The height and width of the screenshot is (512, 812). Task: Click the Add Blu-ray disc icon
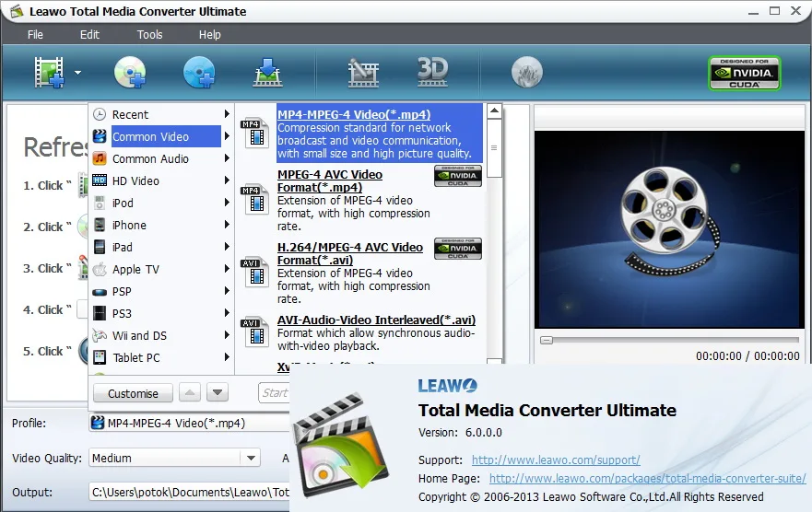click(x=199, y=72)
